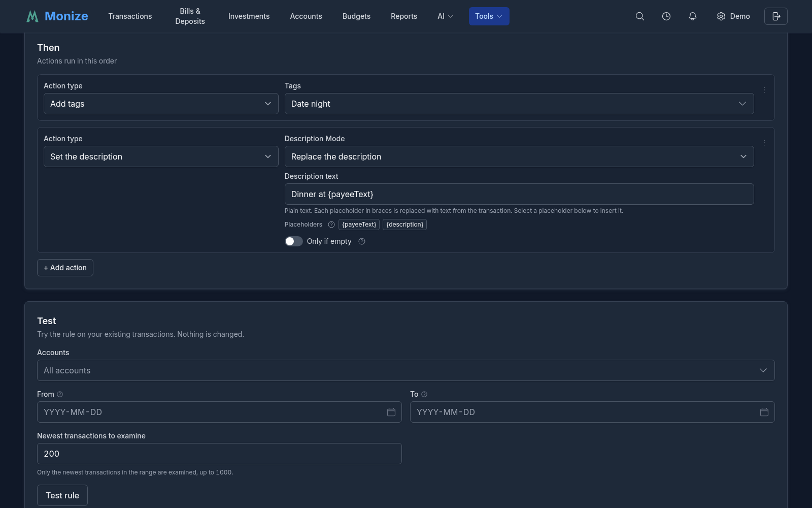Open the Date night tags dropdown
The width and height of the screenshot is (812, 508).
coord(519,104)
